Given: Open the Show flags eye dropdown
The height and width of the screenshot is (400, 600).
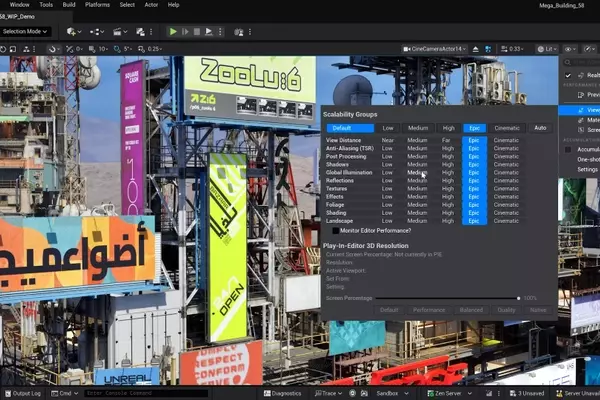Looking at the screenshot, I should coord(570,49).
